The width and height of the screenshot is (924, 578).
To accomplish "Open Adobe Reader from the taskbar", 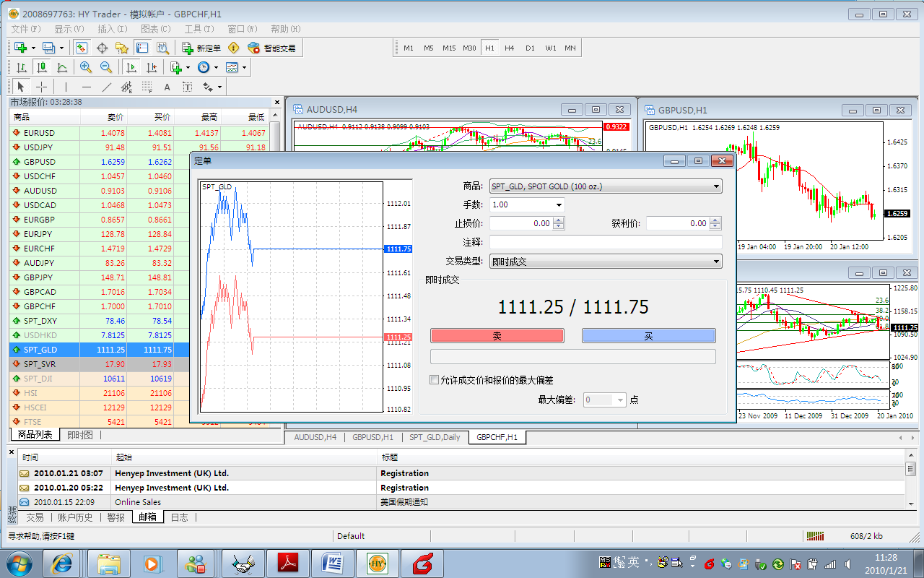I will 287,563.
